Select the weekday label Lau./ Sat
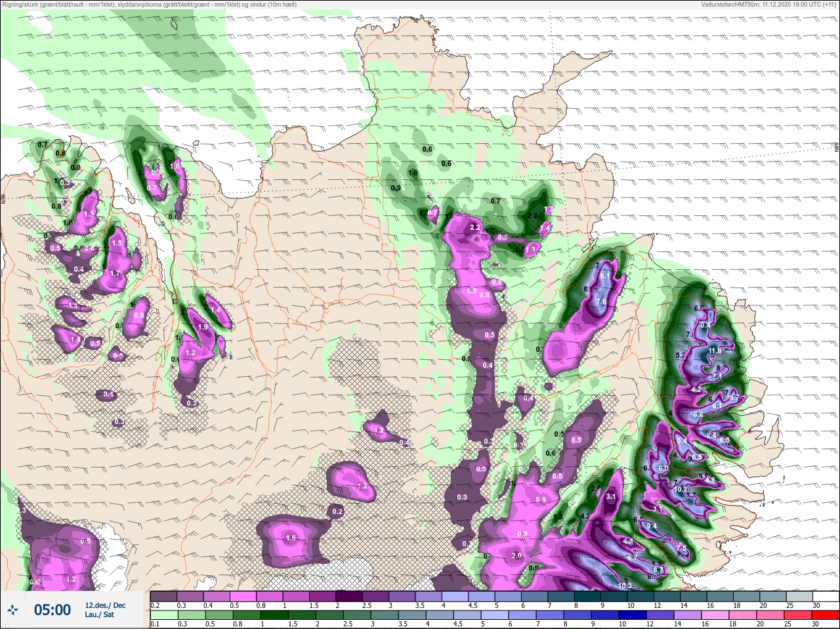The height and width of the screenshot is (629, 840). tap(99, 615)
